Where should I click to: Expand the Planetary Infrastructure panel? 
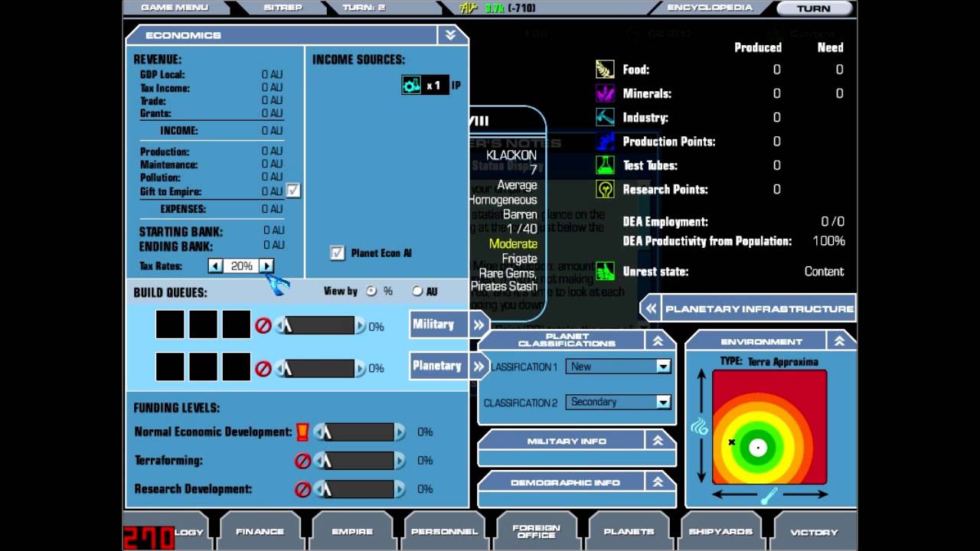(652, 309)
